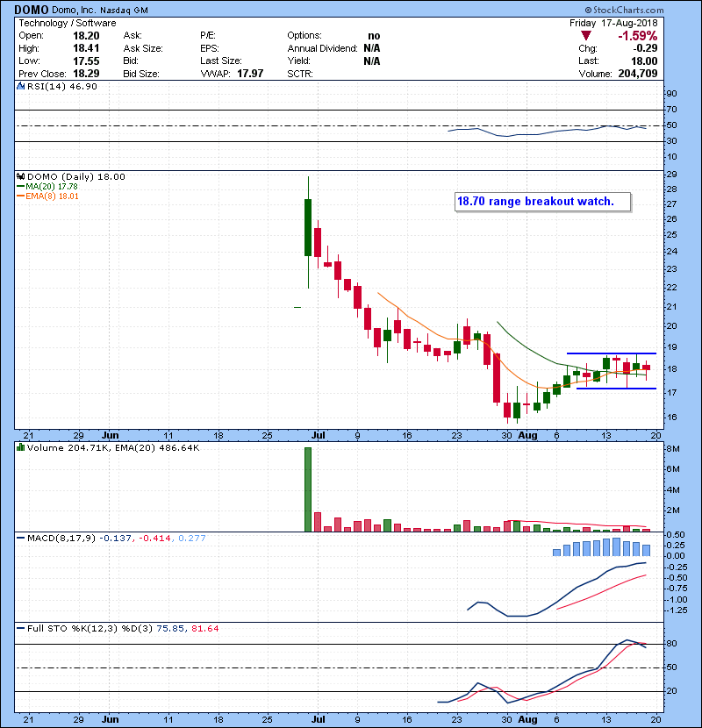This screenshot has width=702, height=728.
Task: Click the Yield N/A value
Action: coord(372,61)
